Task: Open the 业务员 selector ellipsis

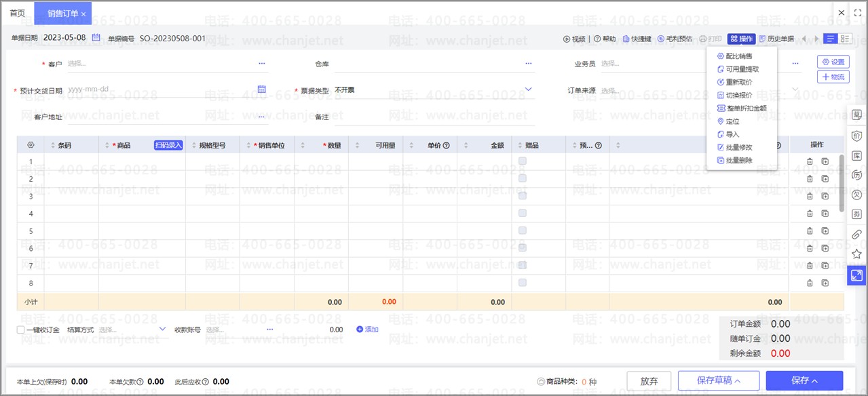Action: [795, 64]
